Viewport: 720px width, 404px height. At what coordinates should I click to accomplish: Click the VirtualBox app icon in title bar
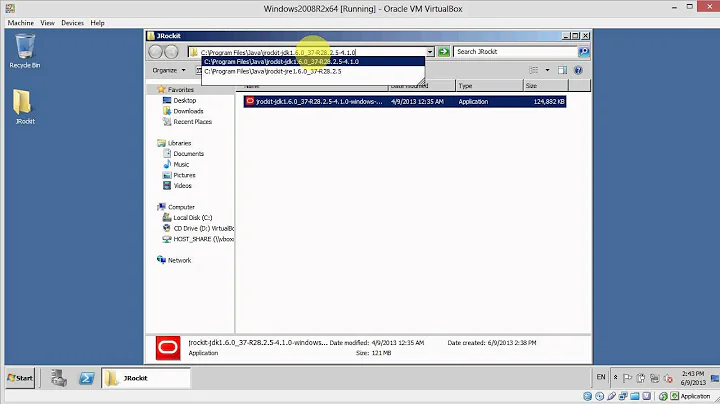tap(10, 8)
